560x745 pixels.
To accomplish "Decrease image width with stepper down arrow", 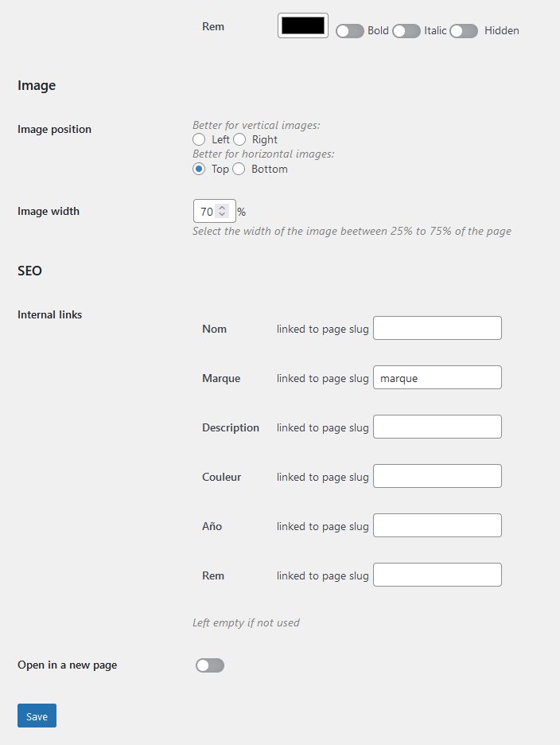I will pos(223,216).
